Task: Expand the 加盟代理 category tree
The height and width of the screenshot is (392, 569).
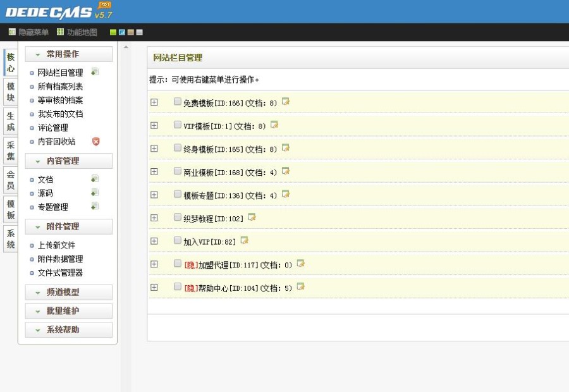Action: (154, 264)
